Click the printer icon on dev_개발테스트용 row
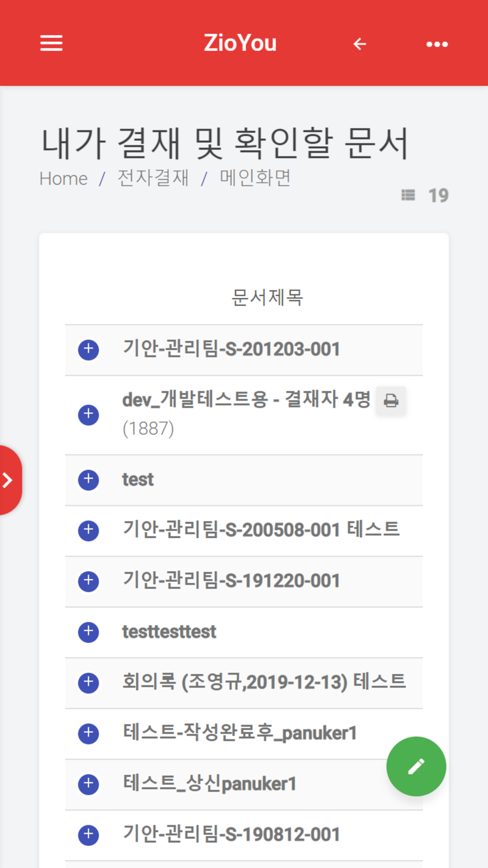This screenshot has height=868, width=488. point(391,401)
